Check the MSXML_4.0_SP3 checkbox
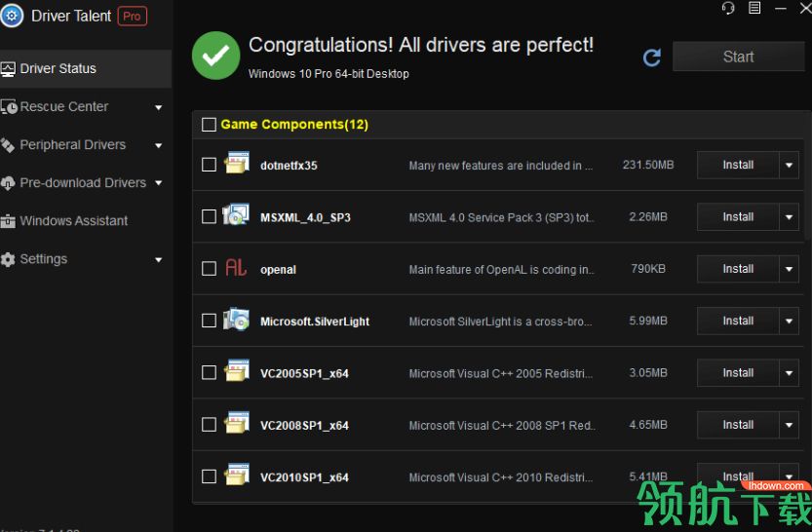This screenshot has width=812, height=532. (x=209, y=216)
